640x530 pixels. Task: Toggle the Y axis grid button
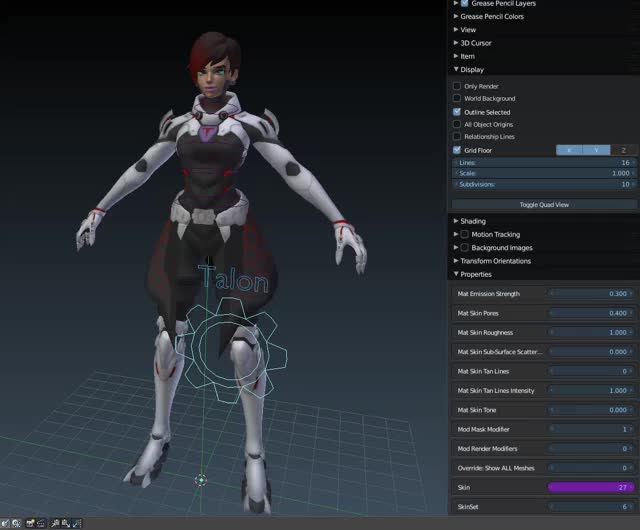596,150
